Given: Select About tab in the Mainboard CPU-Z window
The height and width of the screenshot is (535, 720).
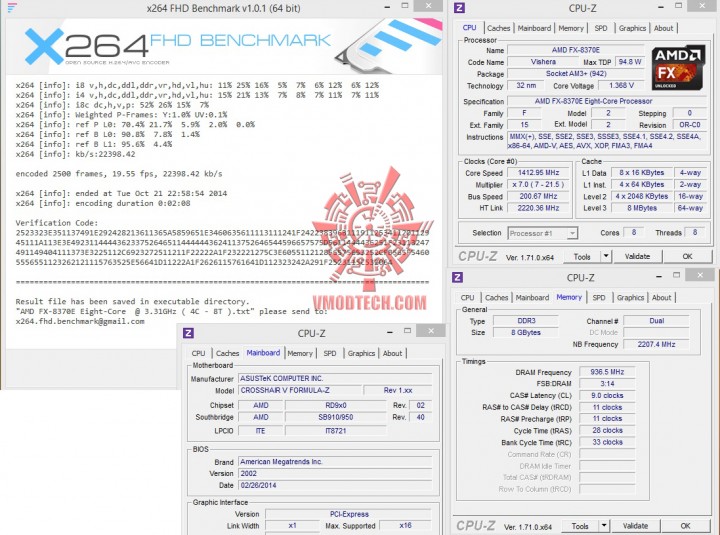Looking at the screenshot, I should pyautogui.click(x=393, y=353).
